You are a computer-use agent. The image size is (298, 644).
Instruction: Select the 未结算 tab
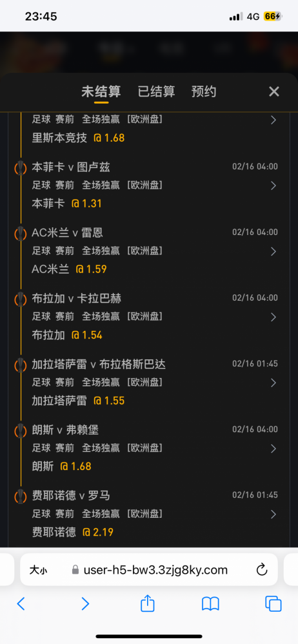click(101, 91)
